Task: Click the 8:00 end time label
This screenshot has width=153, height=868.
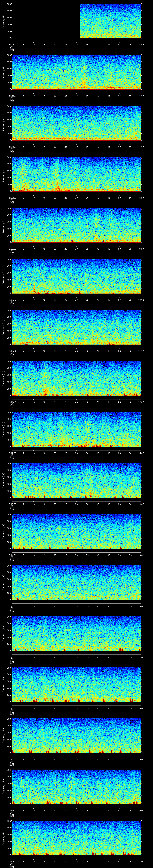Action: 141,197
